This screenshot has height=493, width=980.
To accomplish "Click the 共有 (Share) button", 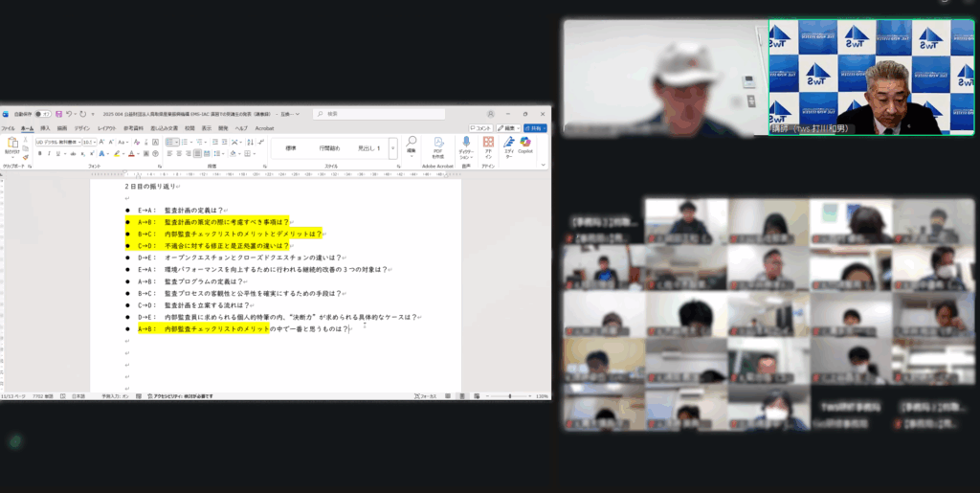I will (x=534, y=127).
